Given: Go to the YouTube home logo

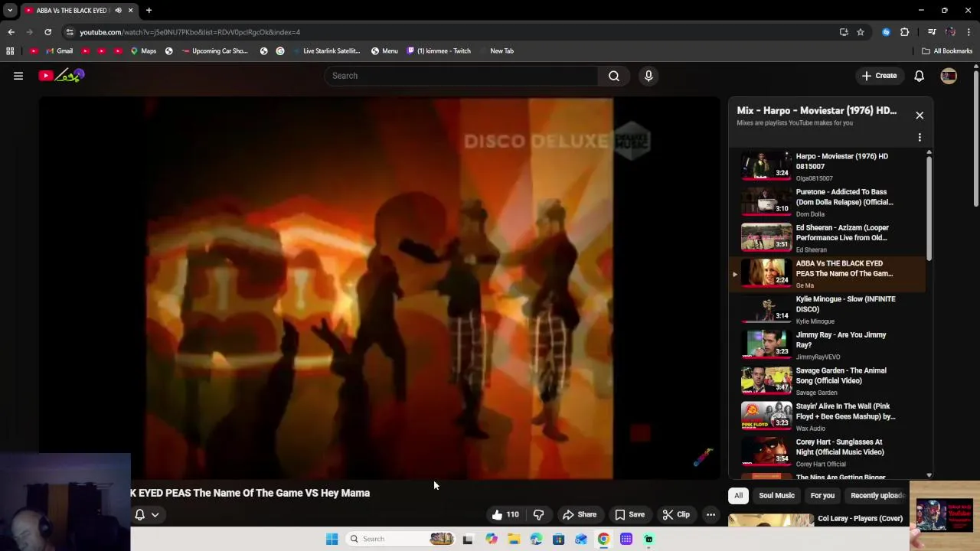Looking at the screenshot, I should tap(62, 76).
